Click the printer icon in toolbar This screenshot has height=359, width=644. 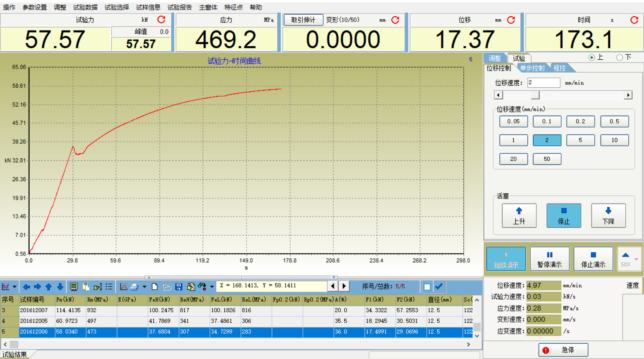tap(134, 287)
